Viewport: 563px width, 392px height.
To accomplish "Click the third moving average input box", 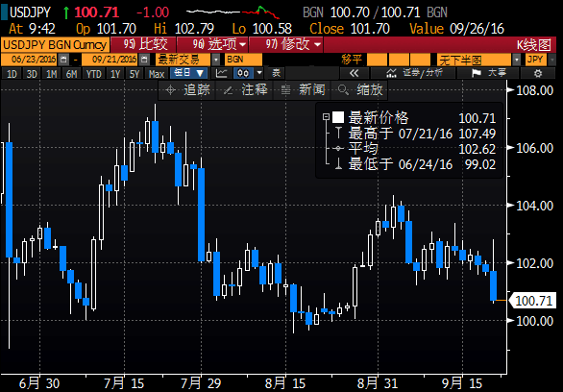I will (x=420, y=60).
